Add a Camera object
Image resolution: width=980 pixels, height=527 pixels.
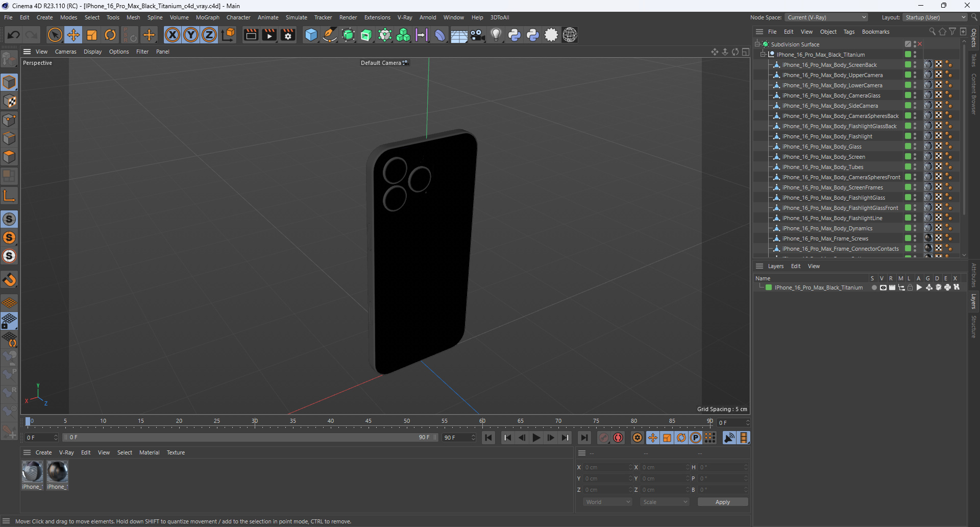(x=477, y=35)
